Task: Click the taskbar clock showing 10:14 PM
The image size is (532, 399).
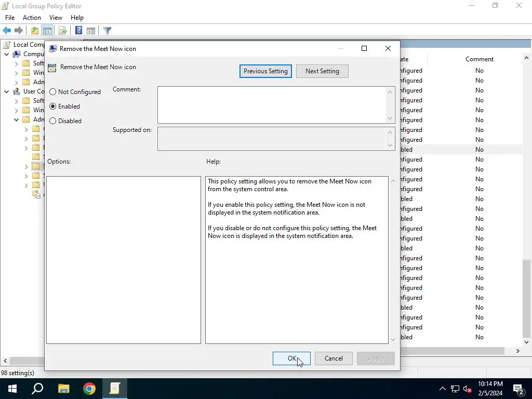Action: (490, 389)
